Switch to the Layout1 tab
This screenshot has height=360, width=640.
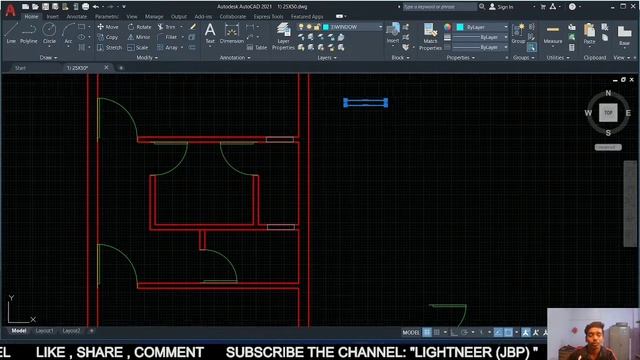click(x=44, y=331)
